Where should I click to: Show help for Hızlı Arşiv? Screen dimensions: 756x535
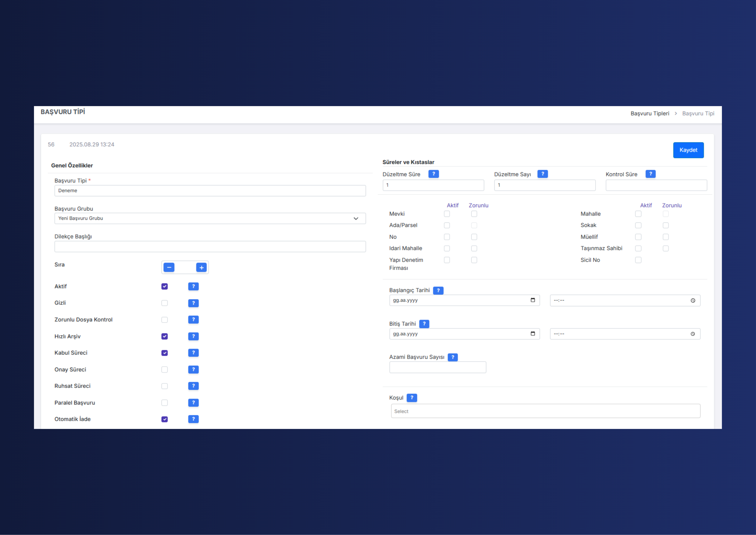(x=193, y=336)
